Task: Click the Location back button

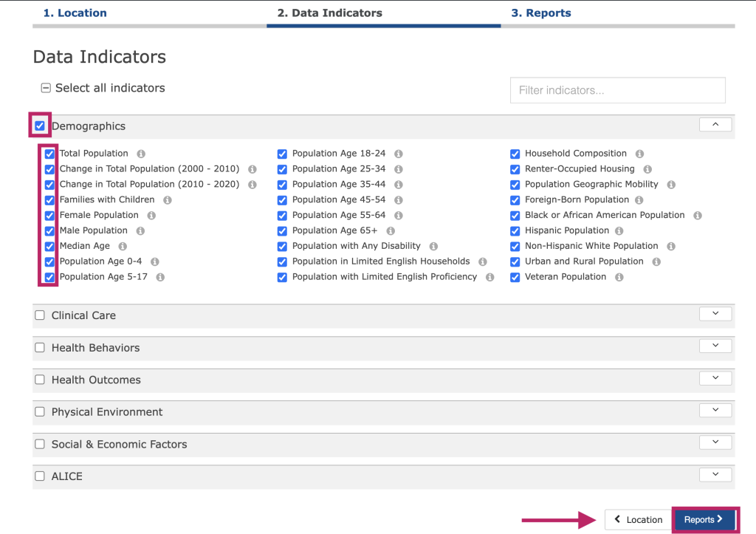Action: point(636,519)
